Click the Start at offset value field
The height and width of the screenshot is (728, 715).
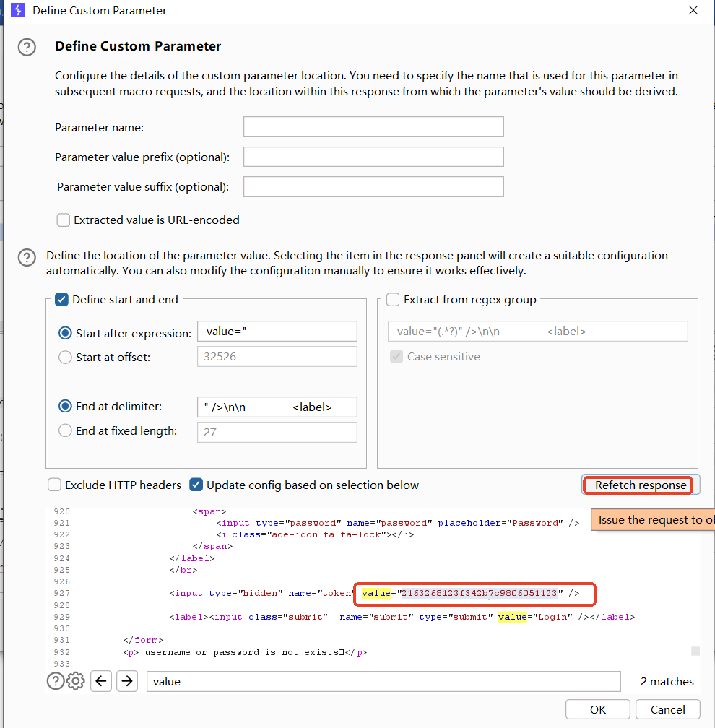277,357
